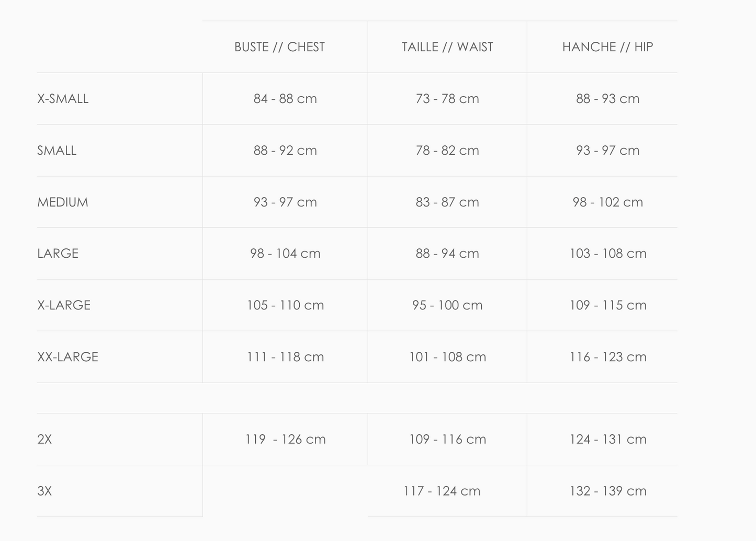Select Small waist value 78 - 82 cm
756x541 pixels.
447,151
